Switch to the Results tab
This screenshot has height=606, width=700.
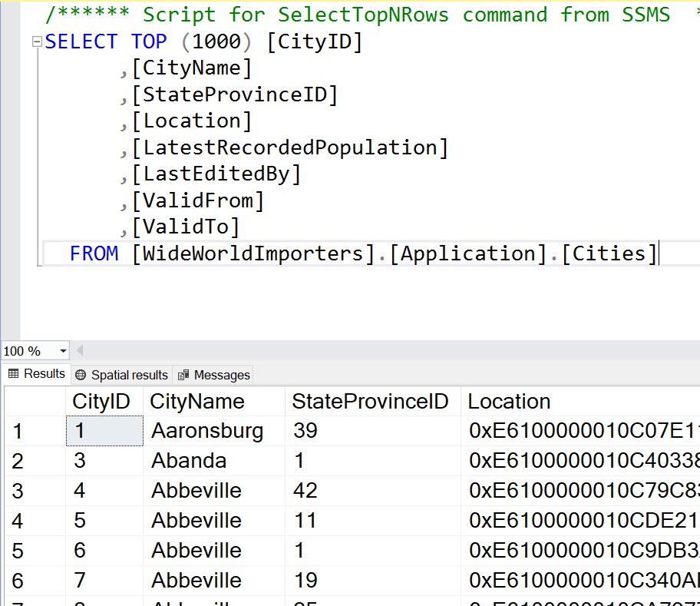(x=37, y=374)
